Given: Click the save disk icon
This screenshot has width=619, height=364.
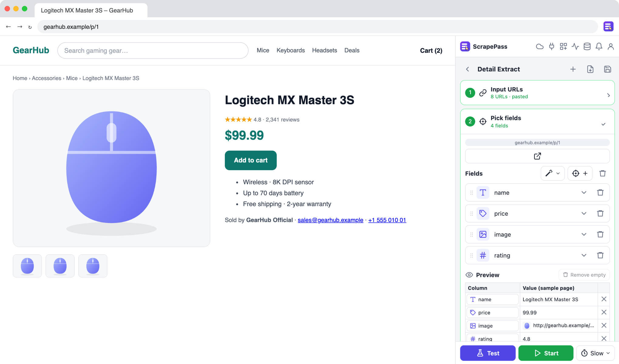Looking at the screenshot, I should click(607, 69).
